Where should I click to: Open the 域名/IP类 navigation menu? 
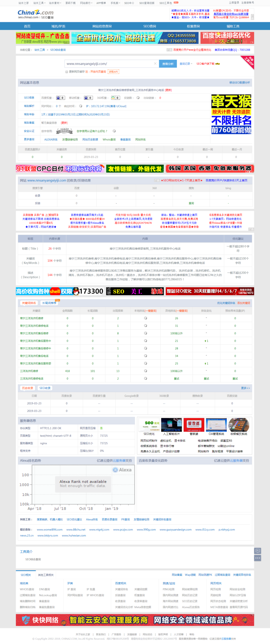[x=58, y=26]
